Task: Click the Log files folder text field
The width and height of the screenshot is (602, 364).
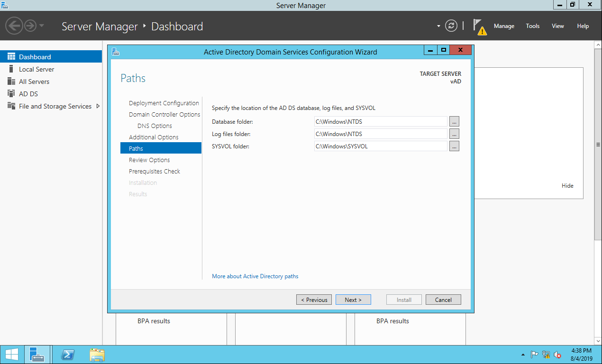Action: pyautogui.click(x=381, y=134)
